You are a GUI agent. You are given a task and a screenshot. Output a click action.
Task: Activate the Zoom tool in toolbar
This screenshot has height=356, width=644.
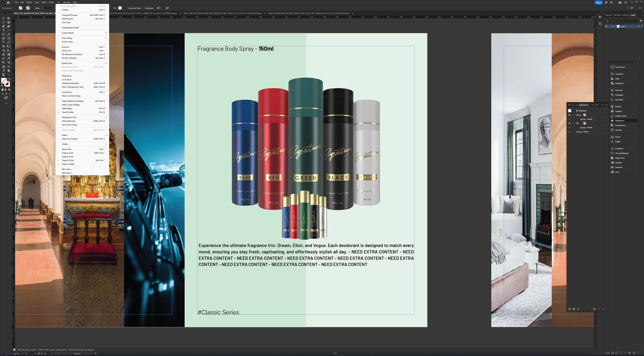(9, 75)
